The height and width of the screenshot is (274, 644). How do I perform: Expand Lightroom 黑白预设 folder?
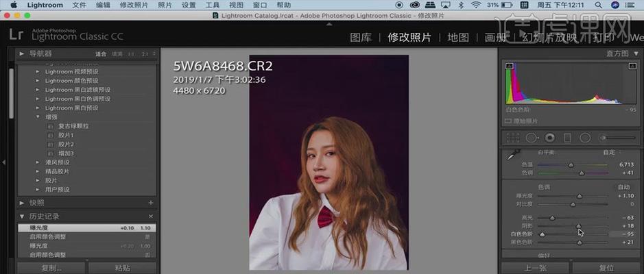pos(38,108)
